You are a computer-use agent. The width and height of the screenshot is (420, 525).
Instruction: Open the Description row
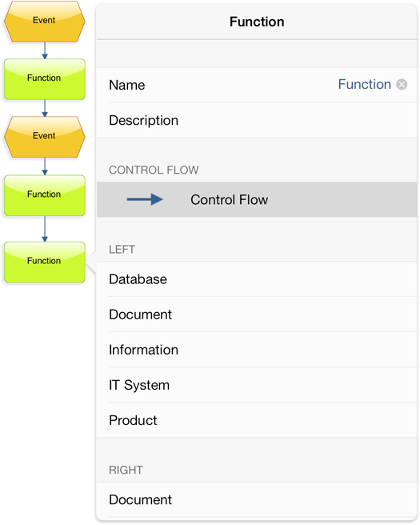click(257, 120)
